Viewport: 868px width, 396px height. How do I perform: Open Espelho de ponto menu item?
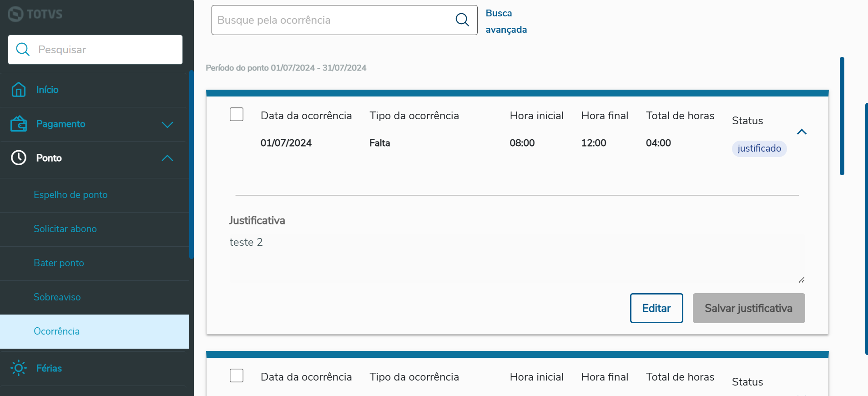click(x=71, y=195)
